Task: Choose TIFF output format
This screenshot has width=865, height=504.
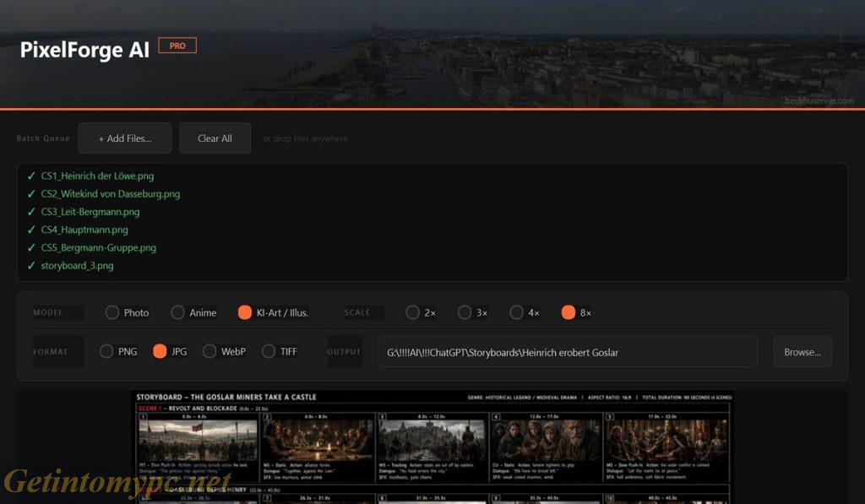Action: pos(268,351)
